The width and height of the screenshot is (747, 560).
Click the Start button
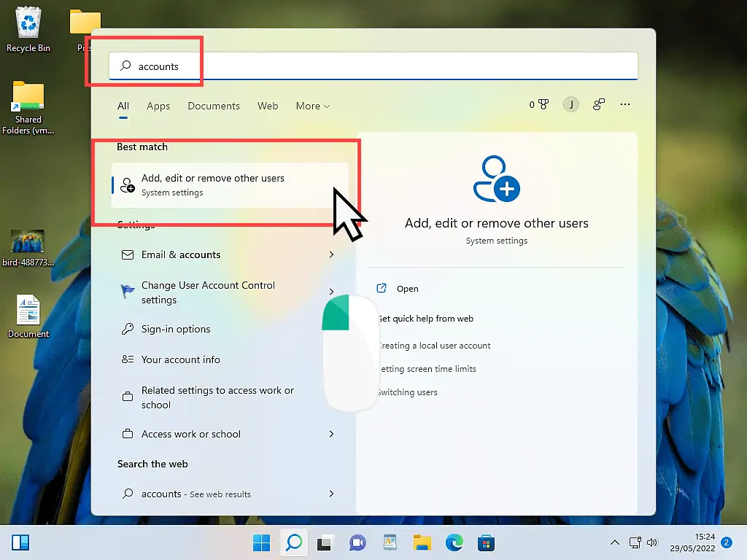261,542
